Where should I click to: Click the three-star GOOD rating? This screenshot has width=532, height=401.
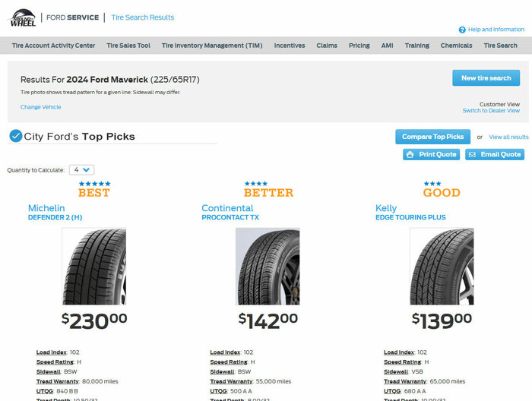pyautogui.click(x=432, y=184)
